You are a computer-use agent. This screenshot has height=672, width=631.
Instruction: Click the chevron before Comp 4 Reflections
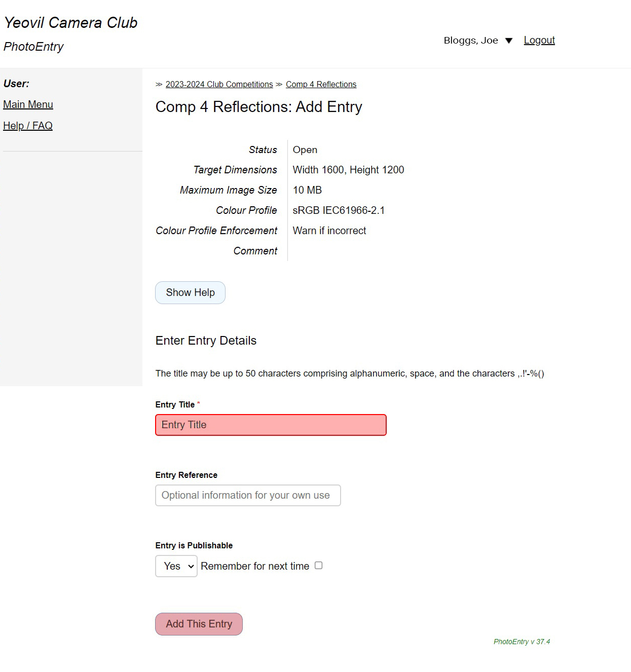(x=279, y=85)
